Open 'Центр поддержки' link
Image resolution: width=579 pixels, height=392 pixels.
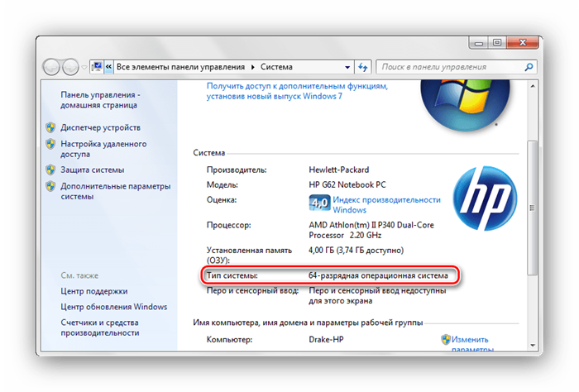coord(94,292)
